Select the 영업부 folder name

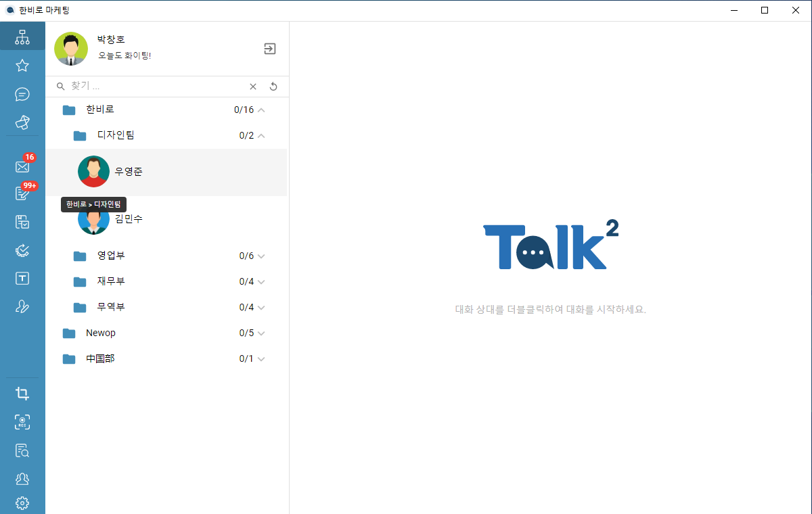(x=111, y=256)
